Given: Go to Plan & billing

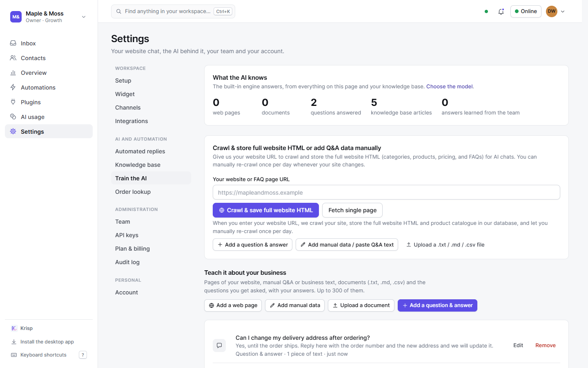Looking at the screenshot, I should tap(151, 249).
